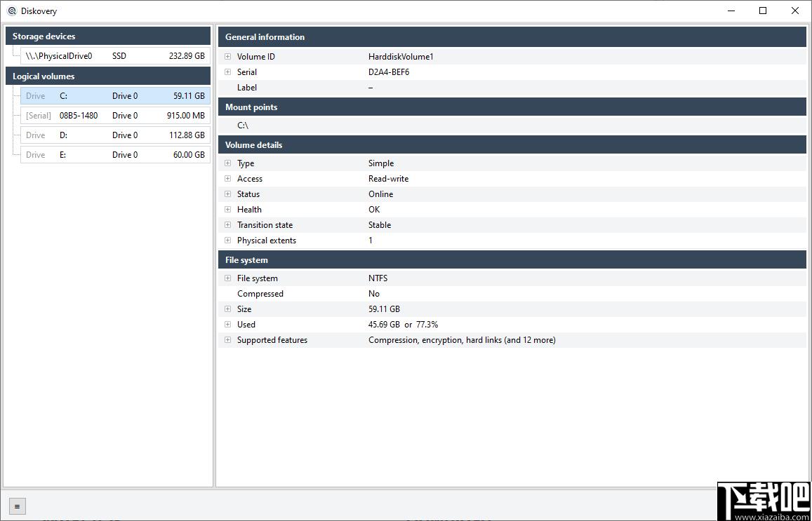Expand the Serial row details
Viewport: 812px width, 521px height.
[x=227, y=72]
